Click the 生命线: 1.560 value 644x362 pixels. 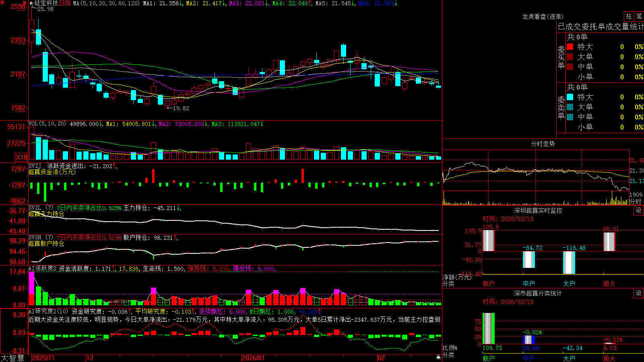(x=164, y=269)
